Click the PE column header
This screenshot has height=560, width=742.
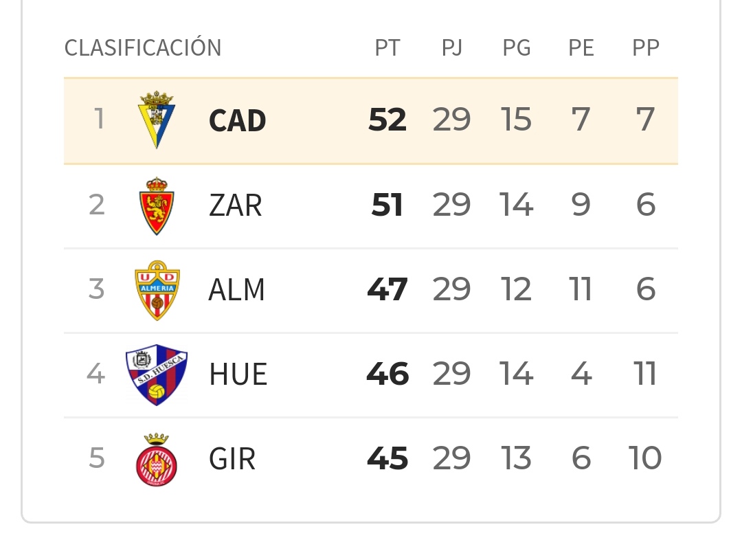coord(581,48)
